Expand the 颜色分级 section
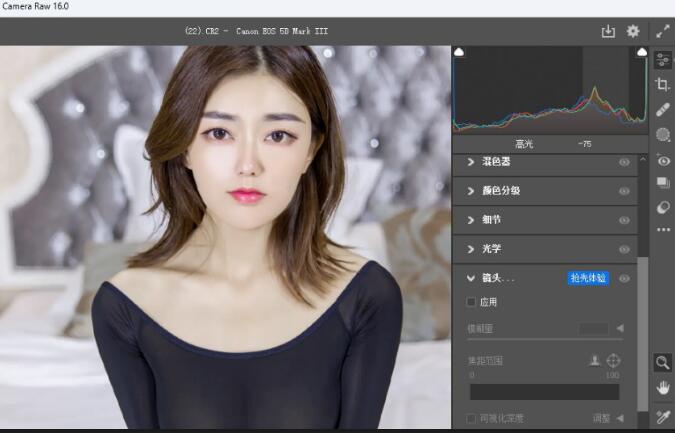 click(x=471, y=191)
